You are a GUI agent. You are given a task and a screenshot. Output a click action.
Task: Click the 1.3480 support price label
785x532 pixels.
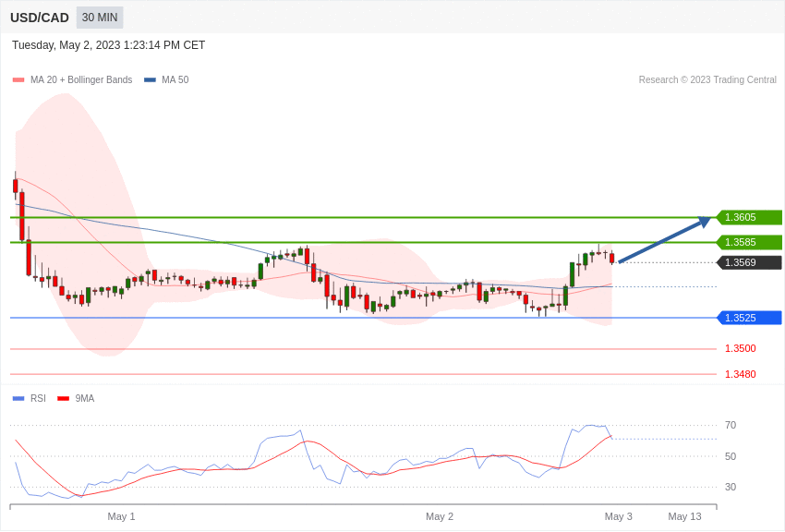click(741, 374)
